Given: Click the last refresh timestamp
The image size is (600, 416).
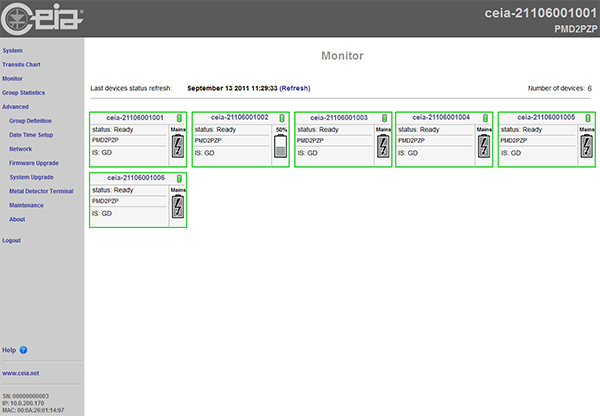Looking at the screenshot, I should 232,88.
